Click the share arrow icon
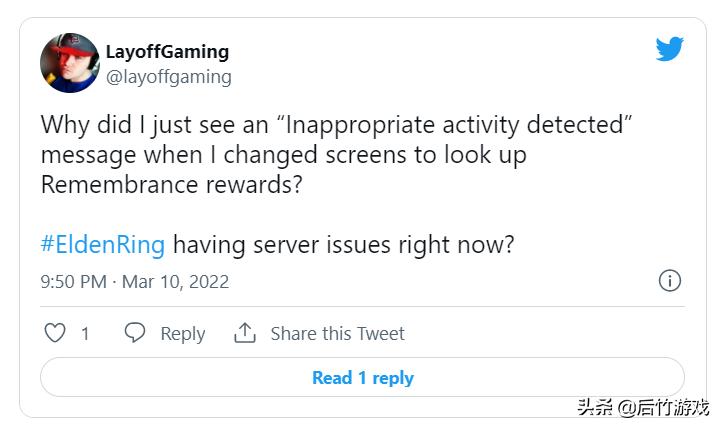This screenshot has height=429, width=722. coord(245,333)
